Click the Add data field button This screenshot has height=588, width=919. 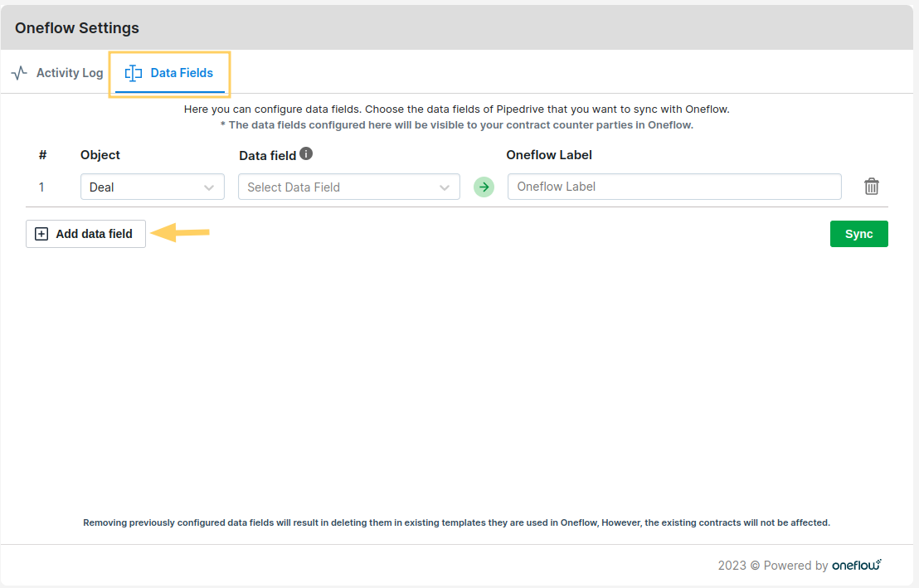click(85, 234)
